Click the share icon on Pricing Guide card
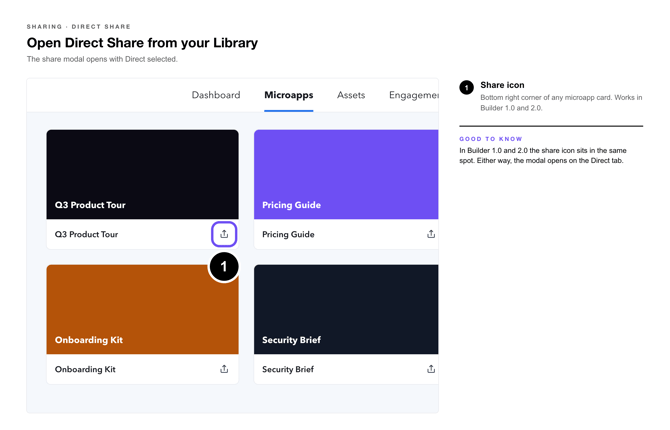670x430 pixels. [x=431, y=234]
